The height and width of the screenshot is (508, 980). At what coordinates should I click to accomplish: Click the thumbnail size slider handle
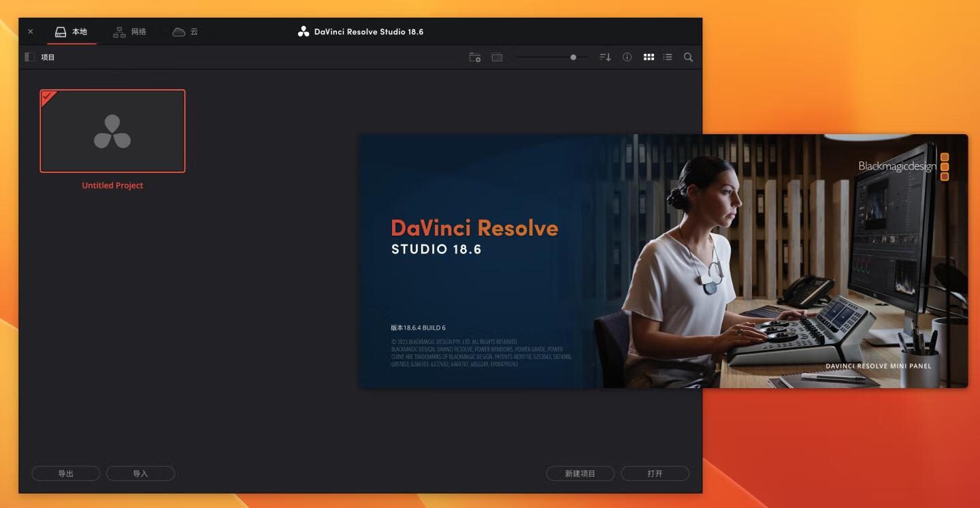click(x=573, y=57)
